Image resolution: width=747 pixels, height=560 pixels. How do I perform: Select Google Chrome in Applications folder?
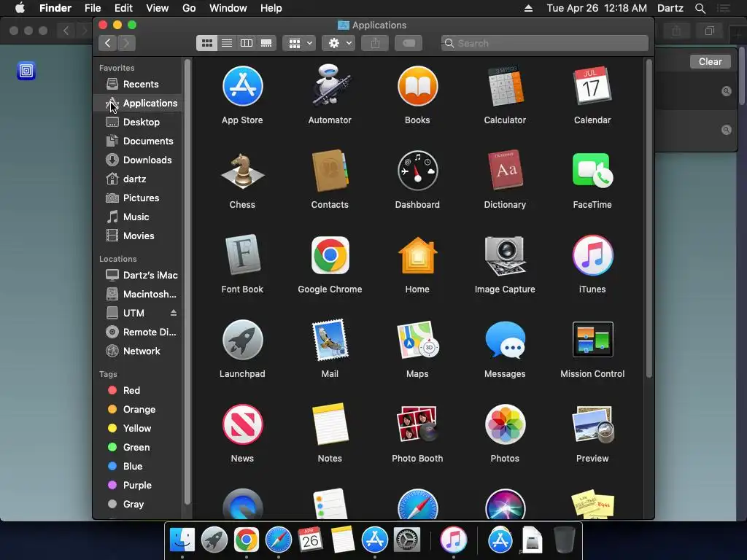330,255
